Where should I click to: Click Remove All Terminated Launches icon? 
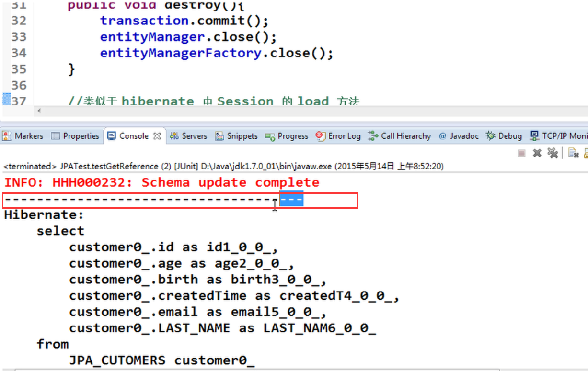553,153
